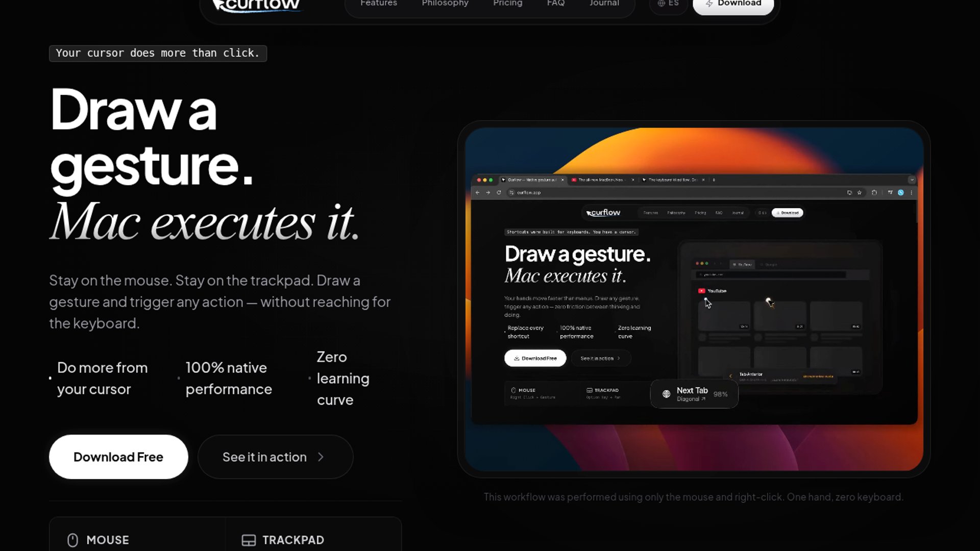Select the TRACKPAD tab icon

249,540
